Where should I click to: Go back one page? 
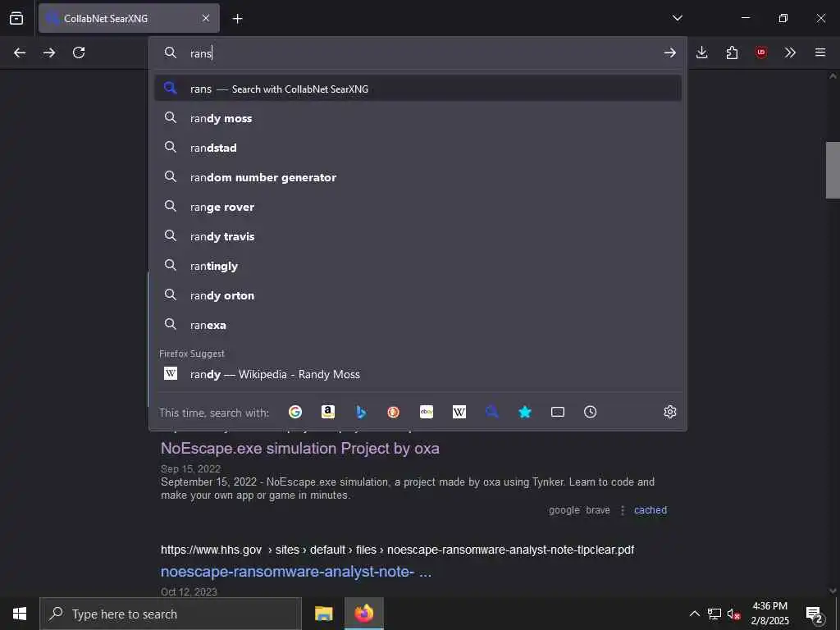tap(20, 52)
